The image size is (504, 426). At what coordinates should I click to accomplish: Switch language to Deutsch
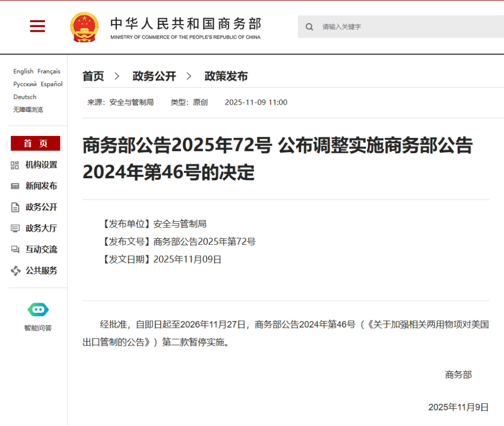tap(25, 97)
